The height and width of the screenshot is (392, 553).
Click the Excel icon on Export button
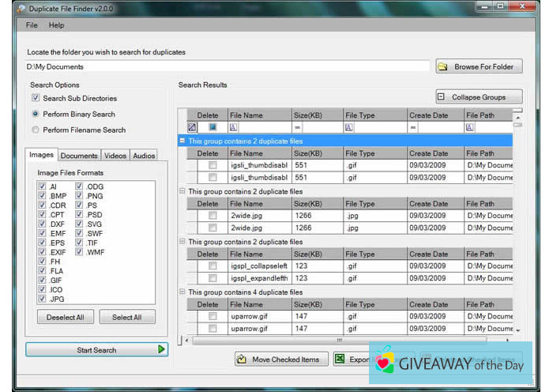click(x=340, y=360)
